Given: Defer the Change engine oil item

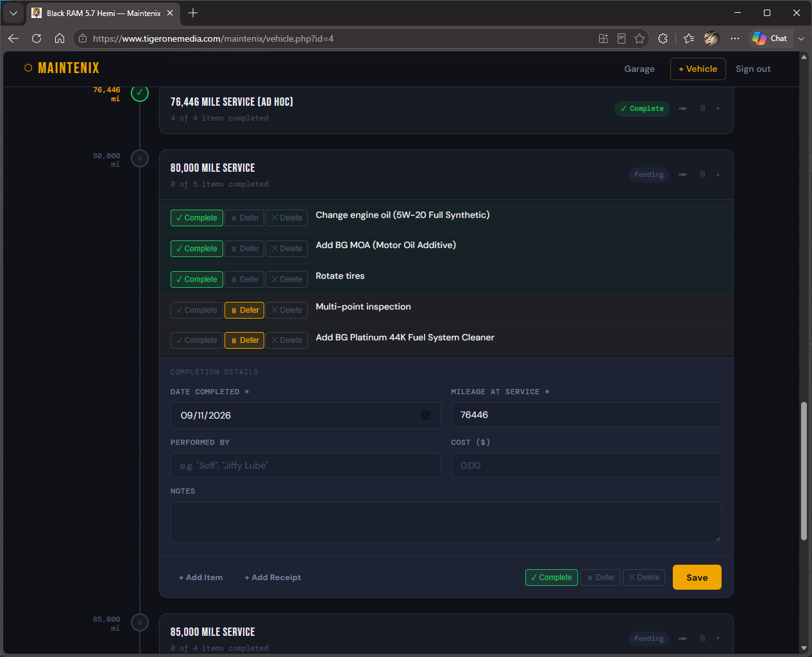Looking at the screenshot, I should pyautogui.click(x=244, y=218).
